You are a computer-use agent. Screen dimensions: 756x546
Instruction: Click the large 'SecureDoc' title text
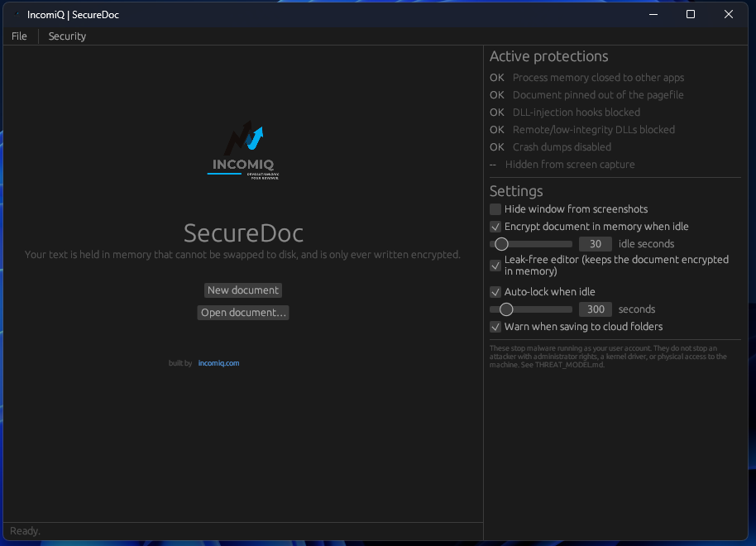pos(243,233)
